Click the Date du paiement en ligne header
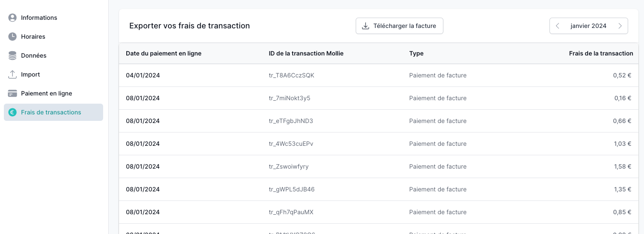 click(x=164, y=53)
